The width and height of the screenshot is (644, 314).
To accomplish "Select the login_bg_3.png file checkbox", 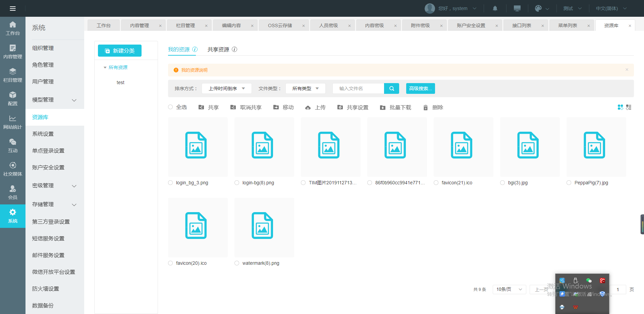I will 170,183.
